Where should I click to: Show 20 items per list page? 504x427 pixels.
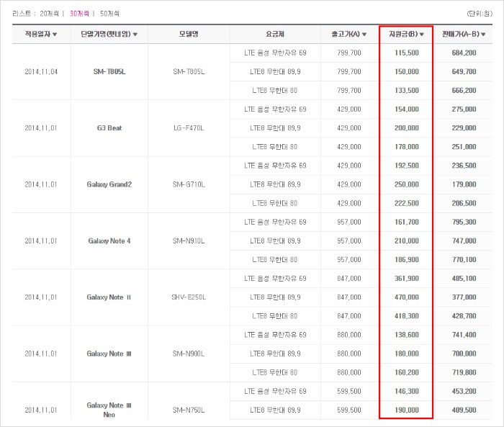coord(49,14)
